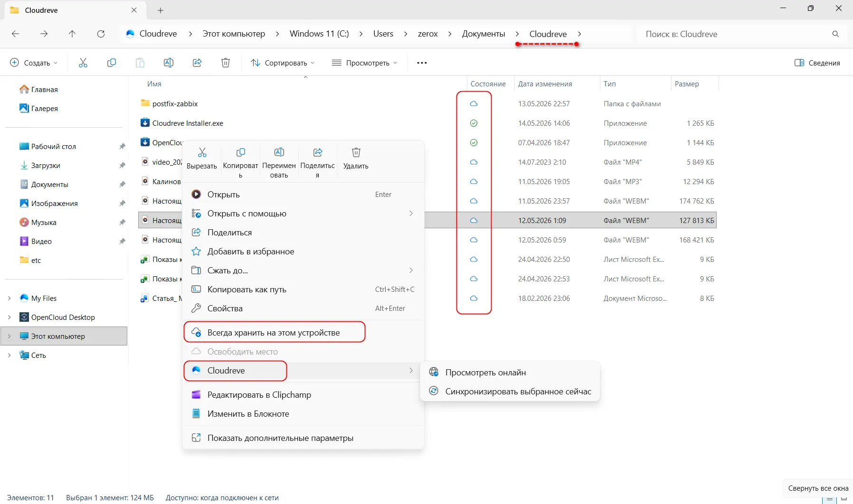
Task: Select Изменить в Блокноте
Action: [303, 414]
